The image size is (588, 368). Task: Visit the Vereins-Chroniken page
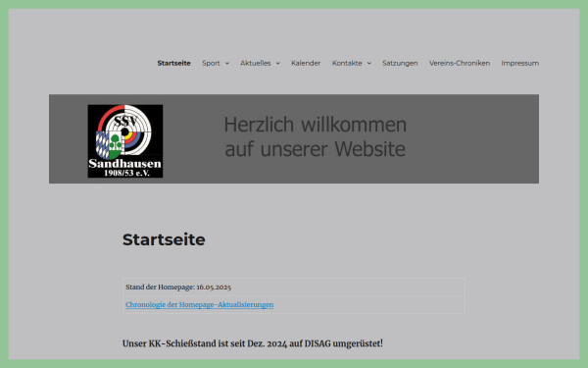tap(460, 63)
